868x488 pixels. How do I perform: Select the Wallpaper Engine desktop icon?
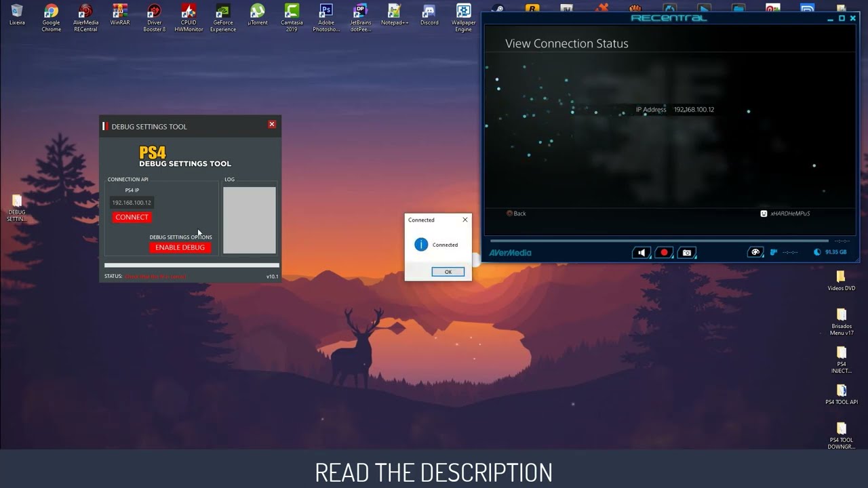[464, 18]
